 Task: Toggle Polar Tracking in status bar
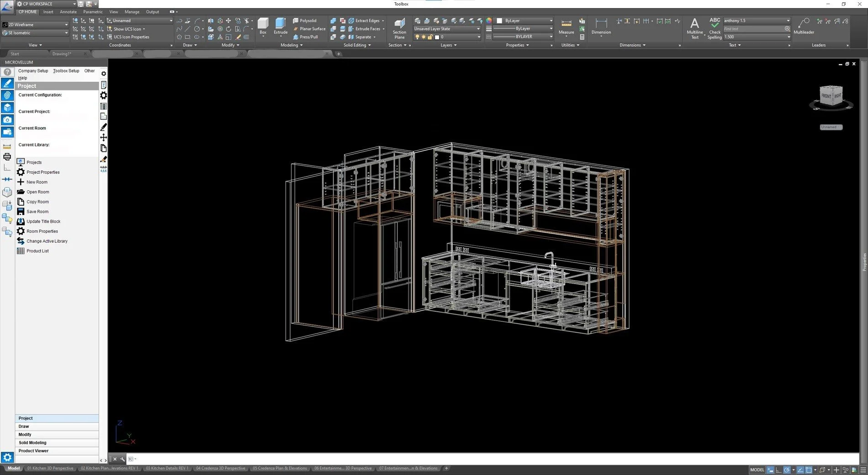click(787, 470)
